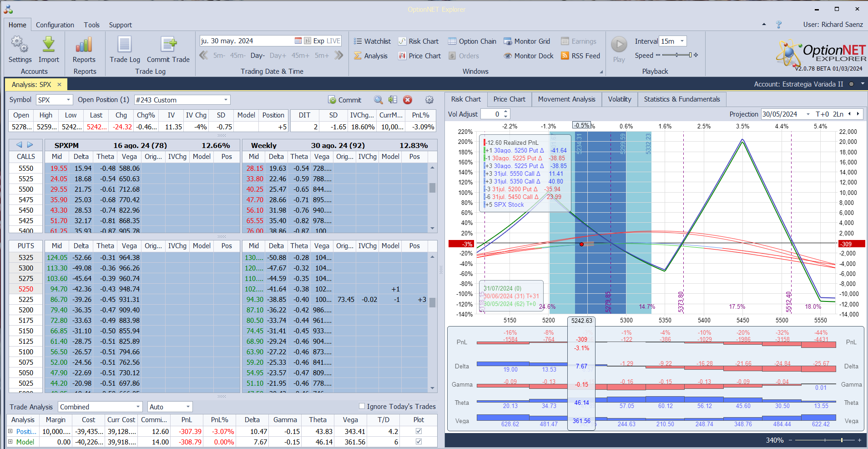
Task: Open the RSS Feed window
Action: (580, 56)
